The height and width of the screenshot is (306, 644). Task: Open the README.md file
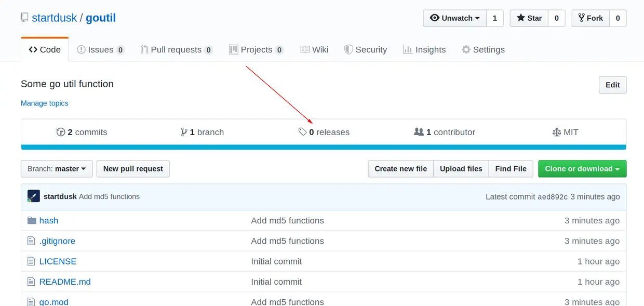[x=65, y=282]
